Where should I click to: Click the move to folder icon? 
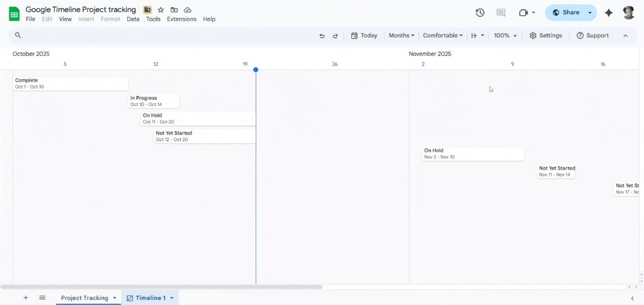point(174,10)
